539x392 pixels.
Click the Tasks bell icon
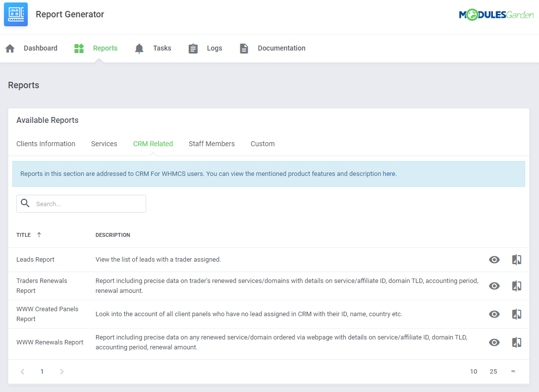pyautogui.click(x=139, y=49)
